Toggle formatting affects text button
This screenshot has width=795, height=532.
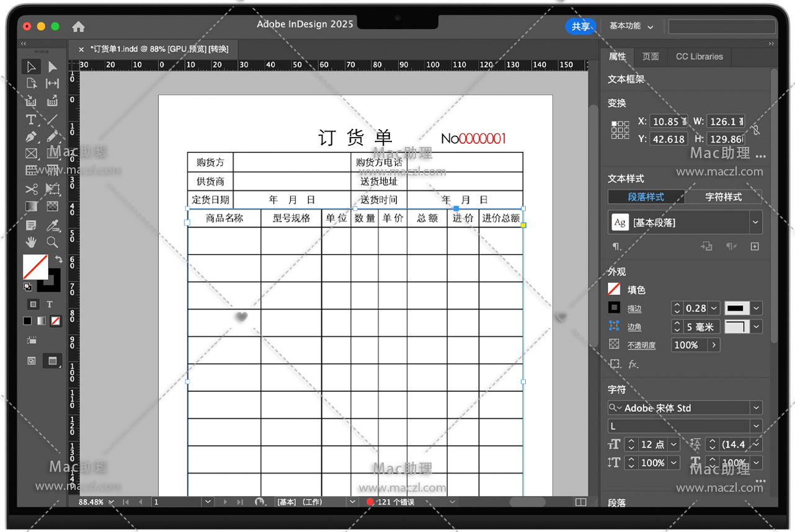[x=50, y=304]
